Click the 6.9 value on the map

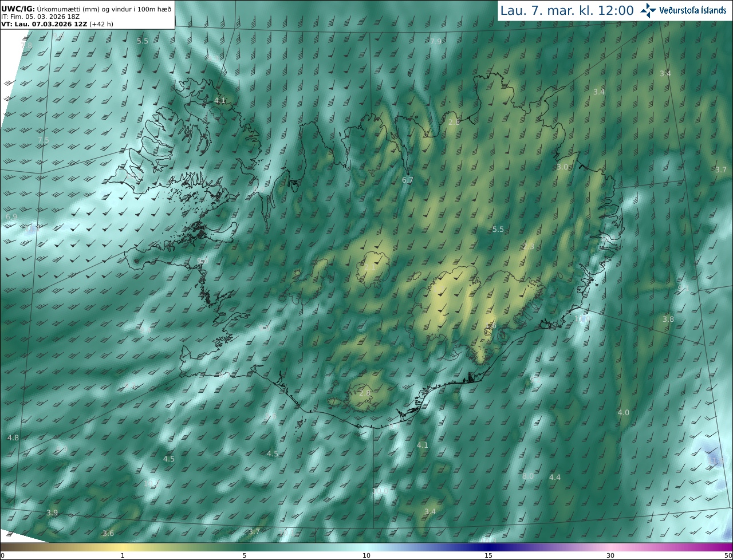point(11,217)
